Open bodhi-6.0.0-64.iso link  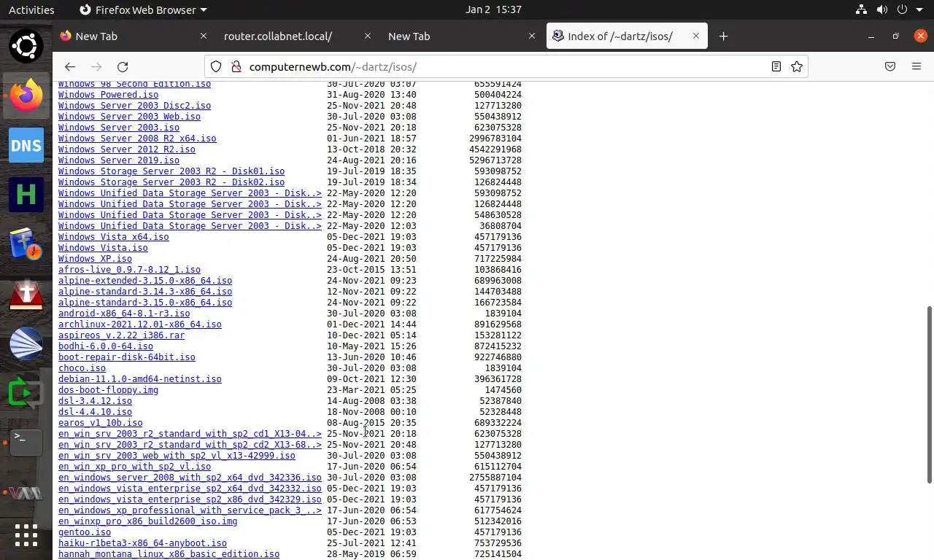tap(106, 346)
